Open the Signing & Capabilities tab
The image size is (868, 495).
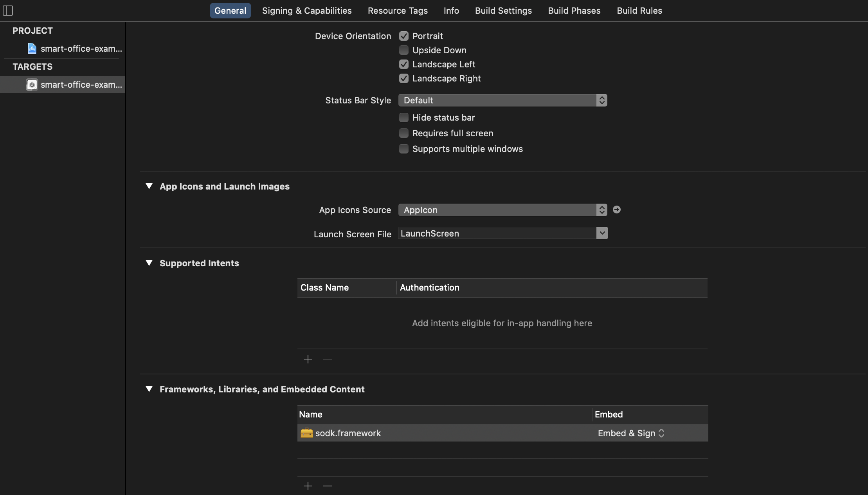(x=307, y=11)
